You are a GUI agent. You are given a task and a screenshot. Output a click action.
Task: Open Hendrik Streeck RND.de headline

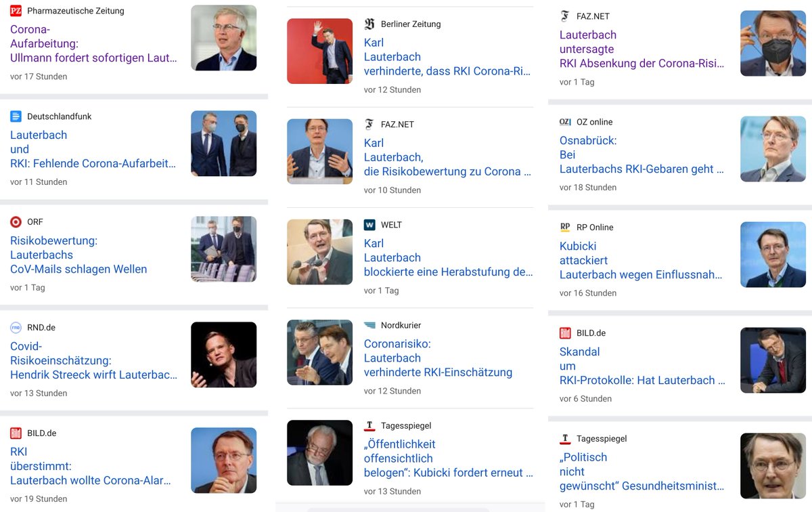[93, 360]
